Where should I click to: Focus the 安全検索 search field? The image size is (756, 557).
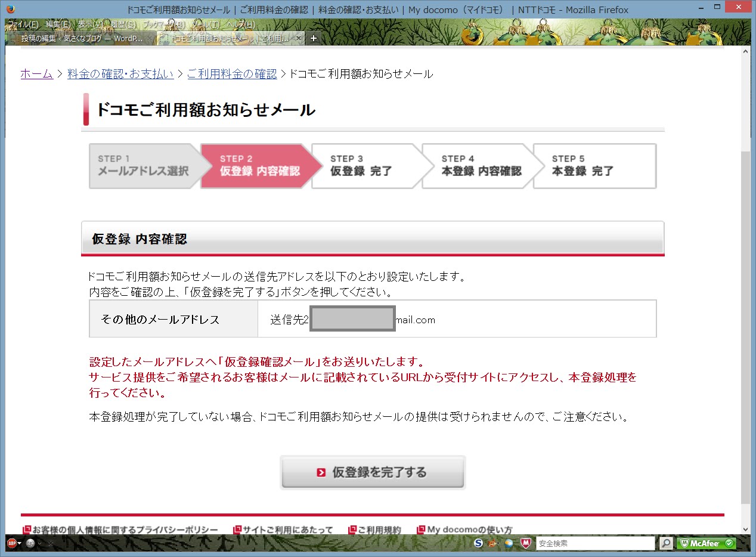[x=594, y=543]
